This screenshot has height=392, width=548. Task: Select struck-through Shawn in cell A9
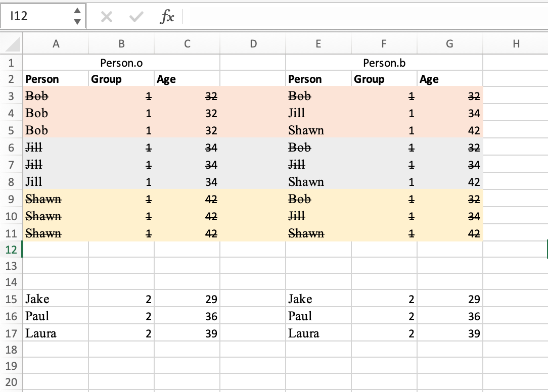click(56, 199)
